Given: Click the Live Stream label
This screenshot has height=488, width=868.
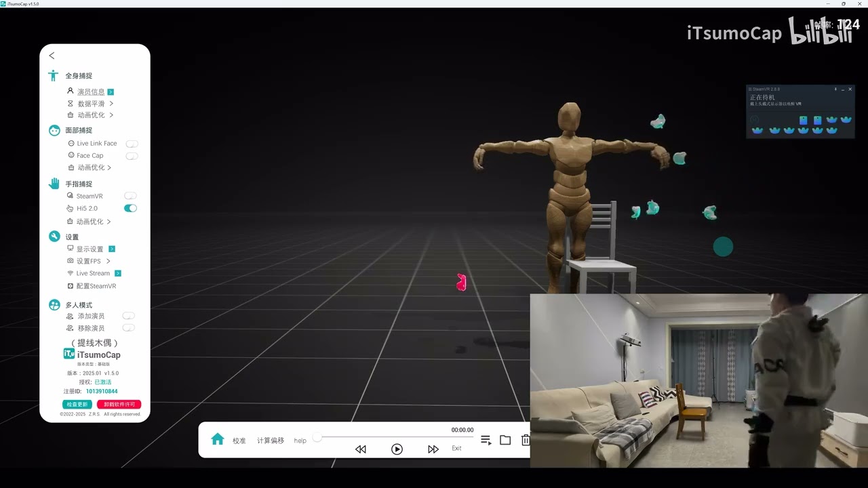Looking at the screenshot, I should point(93,273).
